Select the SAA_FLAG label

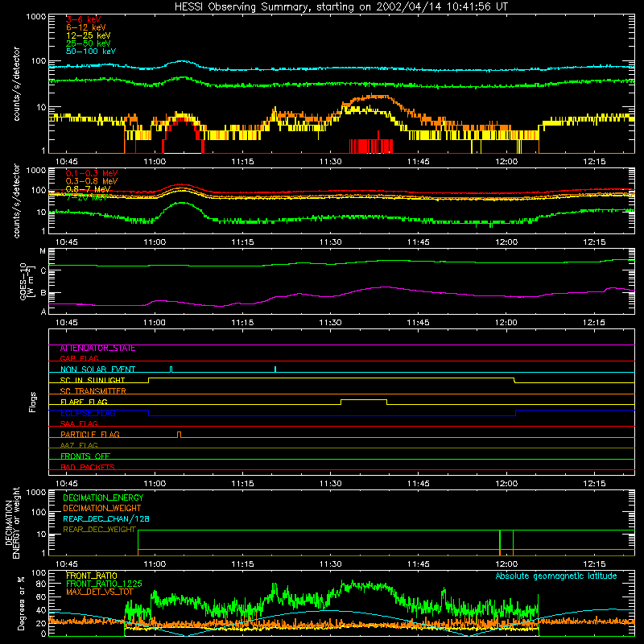click(x=79, y=423)
